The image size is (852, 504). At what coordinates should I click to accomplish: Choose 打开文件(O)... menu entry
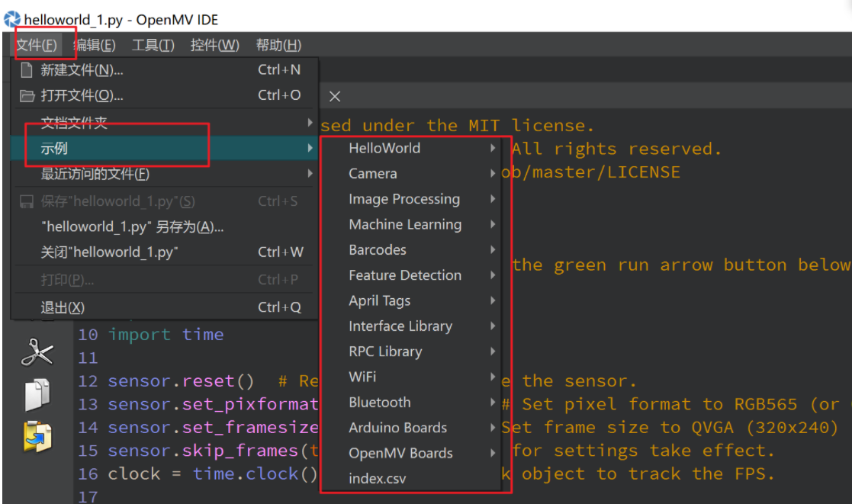pyautogui.click(x=164, y=95)
